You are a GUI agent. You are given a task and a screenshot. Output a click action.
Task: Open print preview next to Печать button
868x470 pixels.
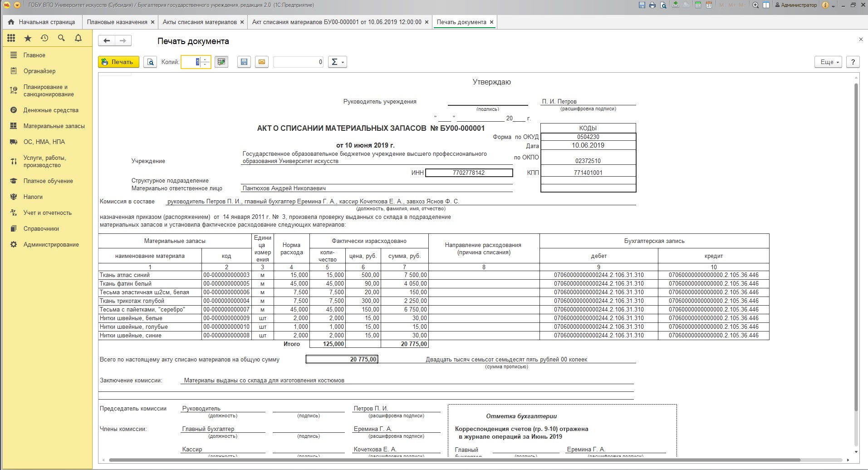click(150, 62)
